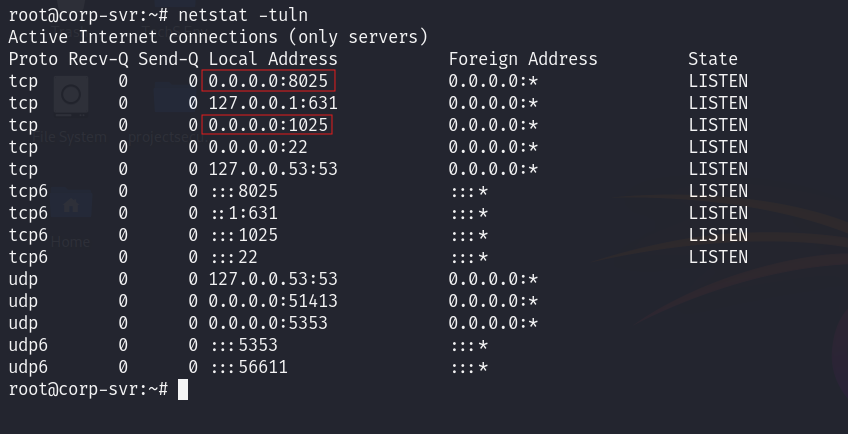Viewport: 848px width, 434px height.
Task: Click the File System desktop icon
Action: 72,98
